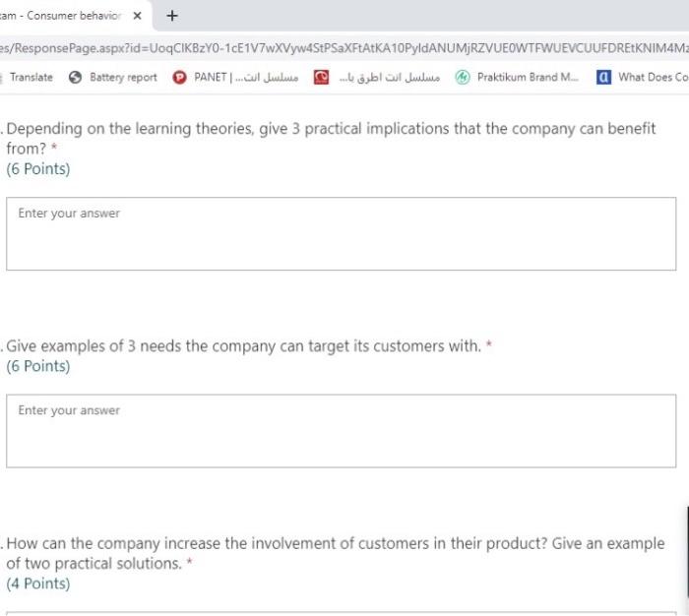Click the Battery report globe icon

(x=75, y=78)
